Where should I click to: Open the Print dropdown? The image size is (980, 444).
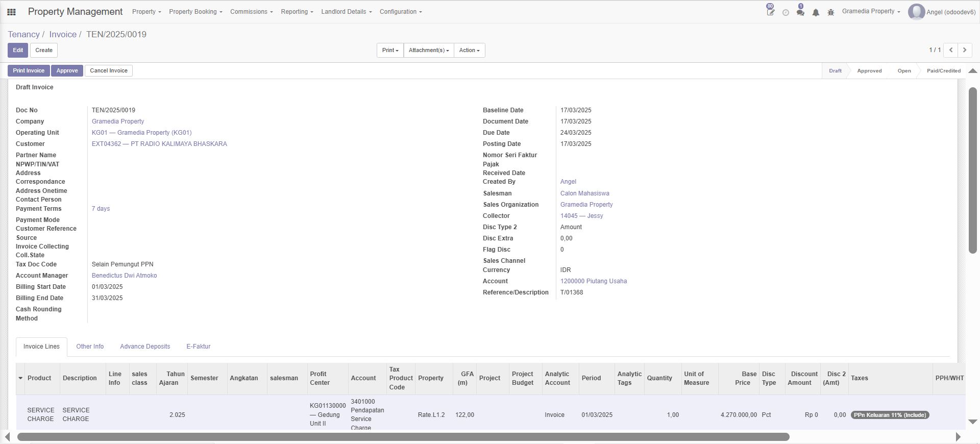click(390, 50)
